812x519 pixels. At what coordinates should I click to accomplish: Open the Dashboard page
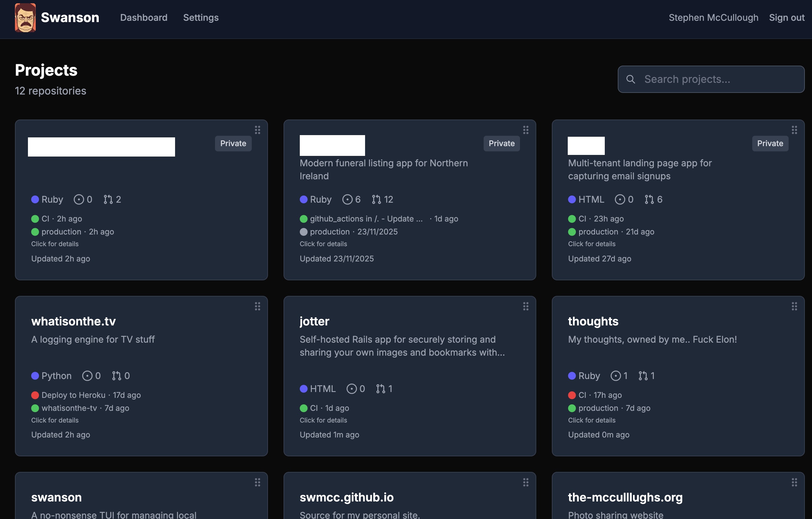pos(144,18)
